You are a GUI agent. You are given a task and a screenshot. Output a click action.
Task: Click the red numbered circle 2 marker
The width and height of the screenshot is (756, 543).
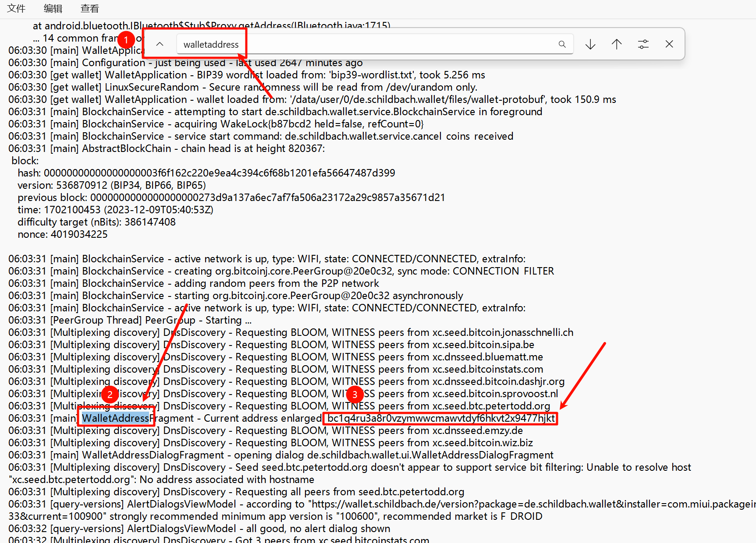point(110,395)
